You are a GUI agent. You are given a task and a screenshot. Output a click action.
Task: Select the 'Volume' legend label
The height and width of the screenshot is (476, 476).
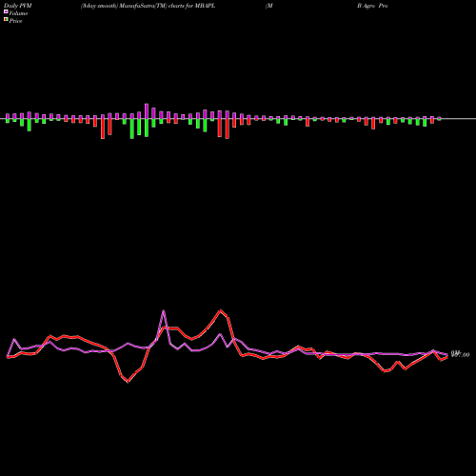tap(18, 13)
